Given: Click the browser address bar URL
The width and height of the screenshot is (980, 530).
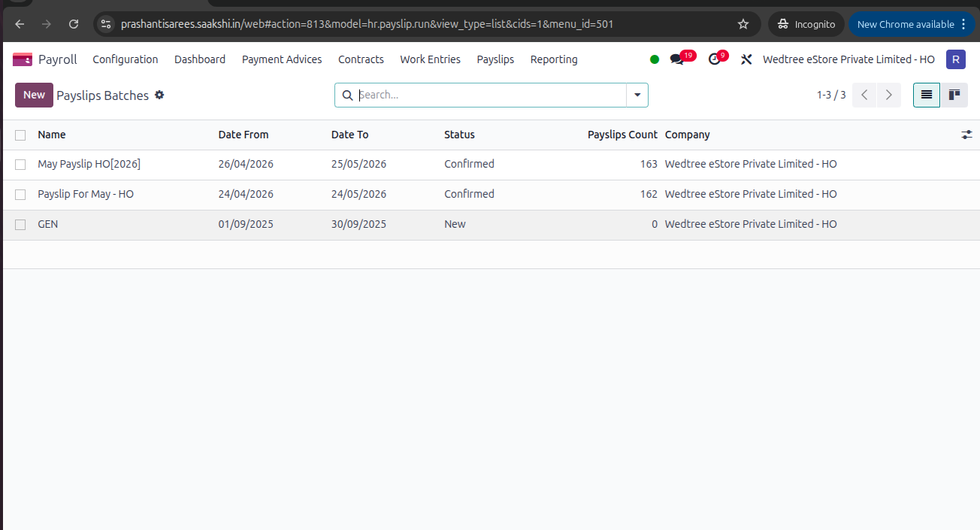Looking at the screenshot, I should 367,24.
